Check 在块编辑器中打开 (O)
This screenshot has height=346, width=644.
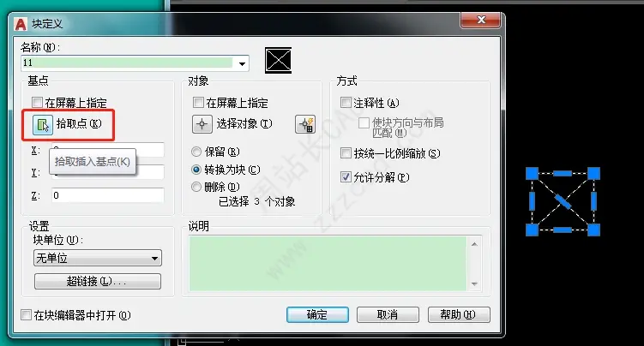coord(26,315)
